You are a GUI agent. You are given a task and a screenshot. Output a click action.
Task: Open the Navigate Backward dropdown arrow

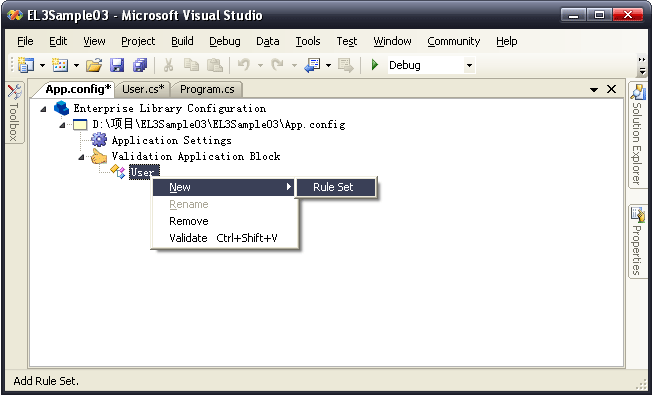point(328,65)
